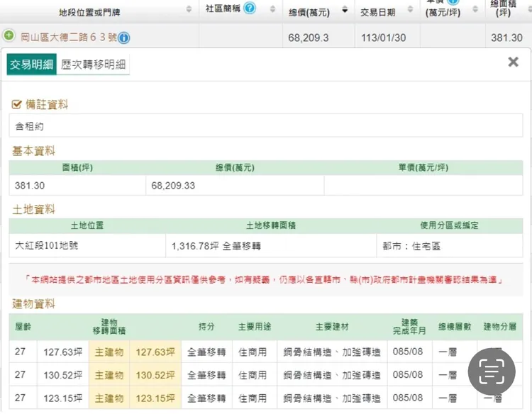Sort by 交易日期 column arrows
Viewport: 532px width, 414px height.
pos(410,9)
